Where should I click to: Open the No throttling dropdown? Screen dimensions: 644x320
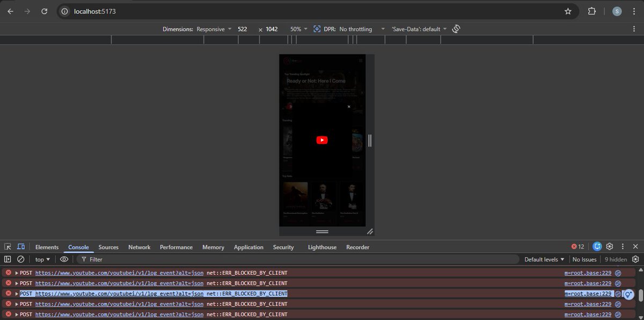point(362,29)
